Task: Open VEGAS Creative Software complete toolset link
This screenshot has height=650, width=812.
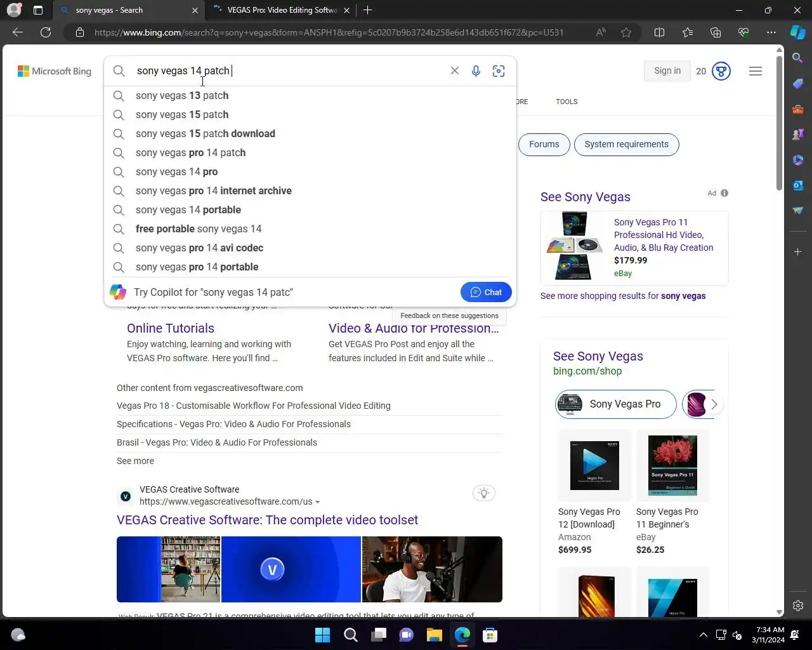Action: pyautogui.click(x=267, y=520)
